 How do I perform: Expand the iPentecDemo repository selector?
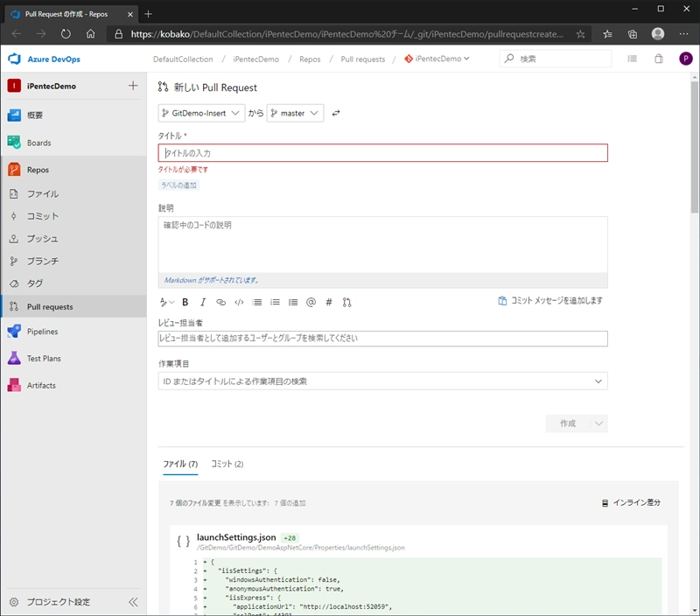pyautogui.click(x=437, y=59)
